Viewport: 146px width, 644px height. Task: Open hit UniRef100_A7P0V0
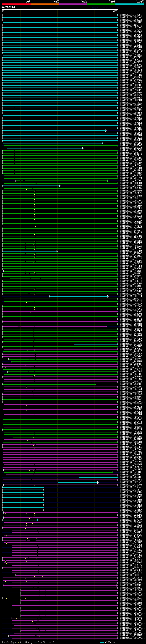coord(131,30)
